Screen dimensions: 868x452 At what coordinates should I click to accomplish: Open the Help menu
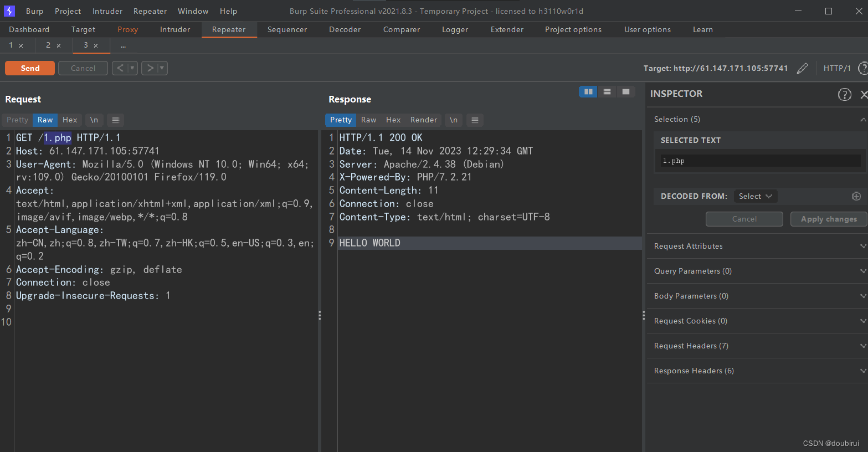click(228, 11)
